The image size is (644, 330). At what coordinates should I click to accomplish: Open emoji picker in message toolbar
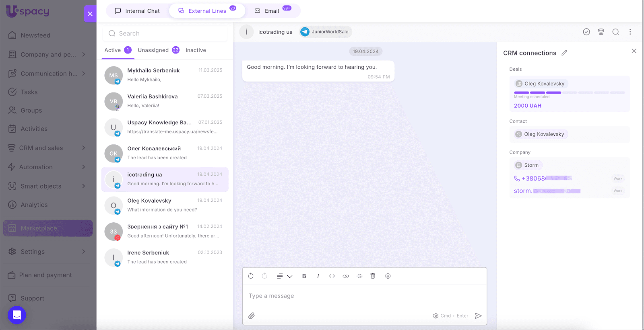tap(388, 276)
